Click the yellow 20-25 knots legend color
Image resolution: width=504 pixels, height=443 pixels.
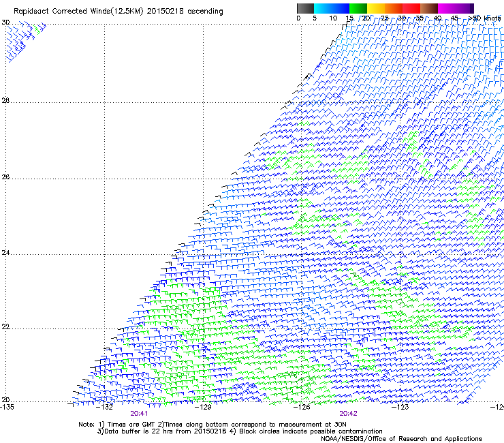pyautogui.click(x=376, y=8)
